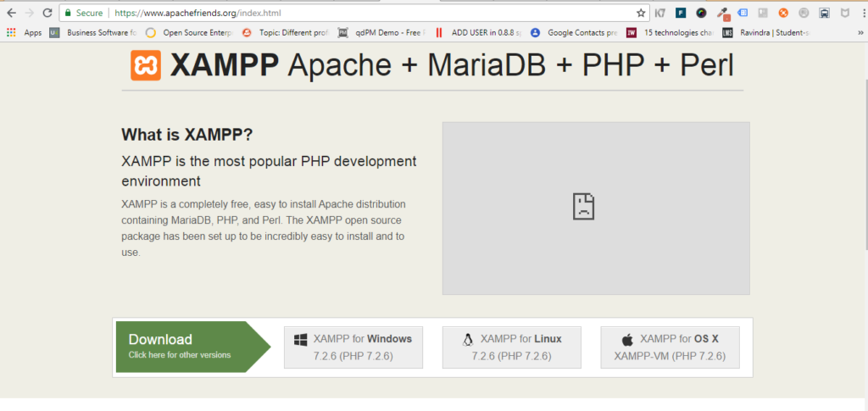Download XAMPP-VM for OS X
This screenshot has height=411, width=868.
[x=670, y=347]
